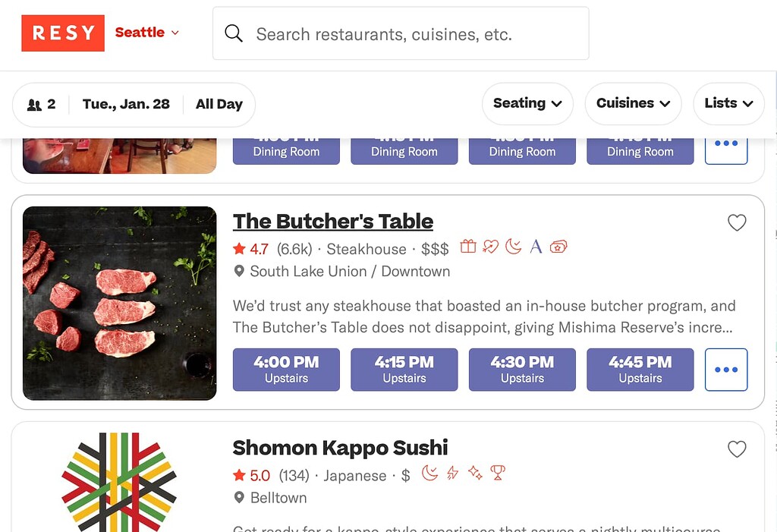
Task: Open the Lists filter menu
Action: [x=728, y=103]
